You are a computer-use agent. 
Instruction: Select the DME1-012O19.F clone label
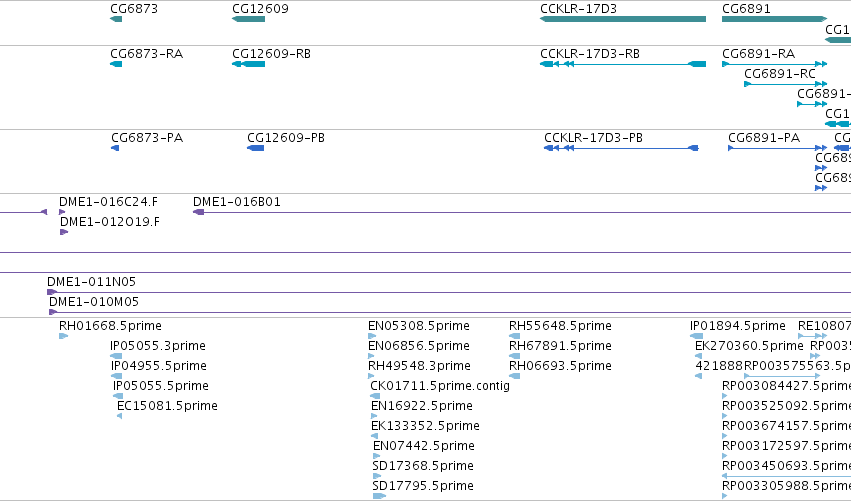(x=110, y=222)
